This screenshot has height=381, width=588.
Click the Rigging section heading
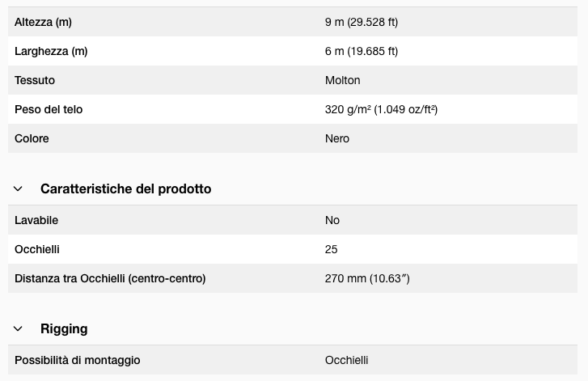[x=64, y=329]
